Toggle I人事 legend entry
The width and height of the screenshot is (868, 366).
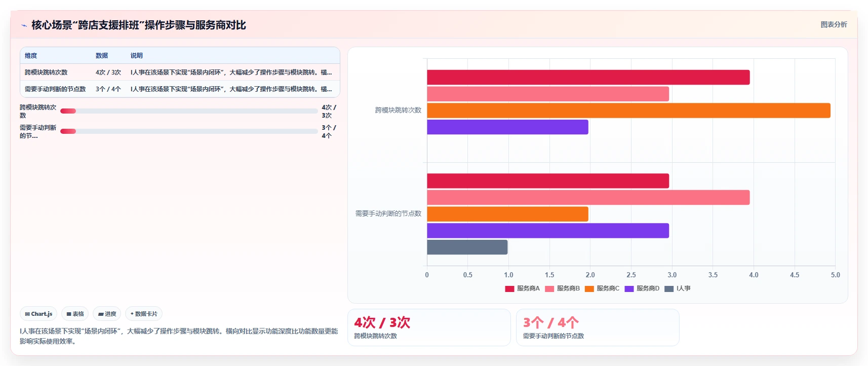(678, 288)
